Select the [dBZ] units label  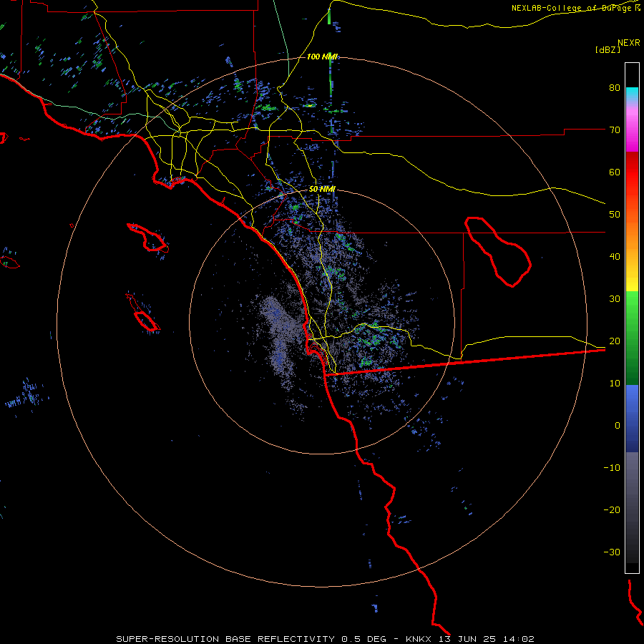(608, 50)
